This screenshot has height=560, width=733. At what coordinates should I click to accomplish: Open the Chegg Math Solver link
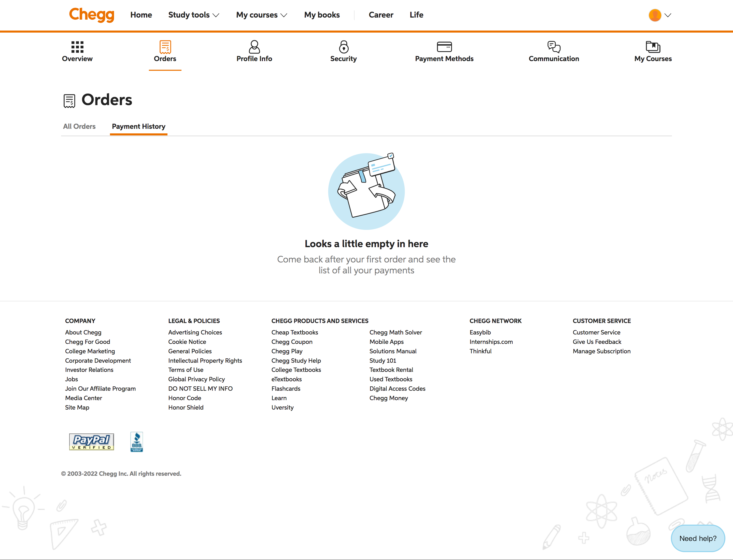point(396,332)
